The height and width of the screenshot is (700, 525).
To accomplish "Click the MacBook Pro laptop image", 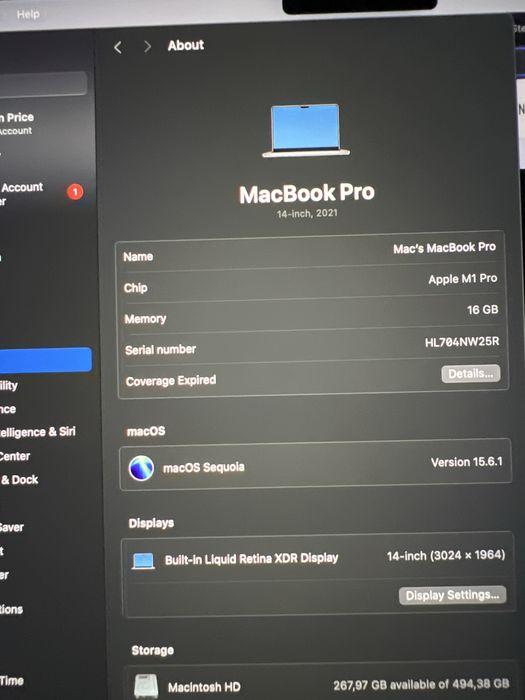I will tap(306, 131).
